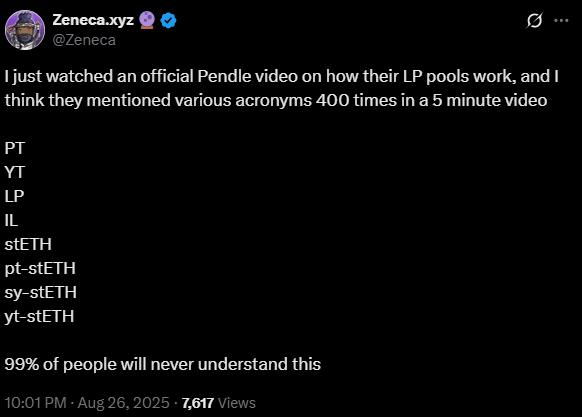Click the YT acronym line
This screenshot has width=582, height=417.
click(x=15, y=172)
